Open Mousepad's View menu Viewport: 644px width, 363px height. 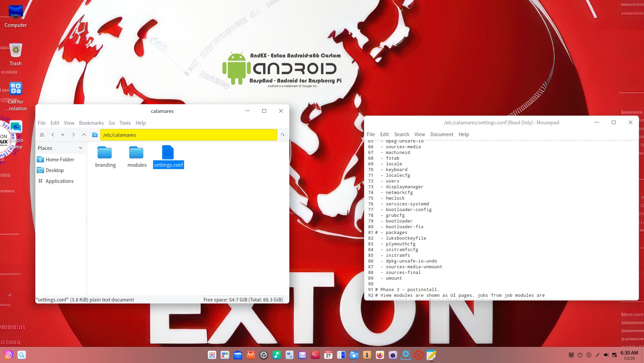[420, 134]
